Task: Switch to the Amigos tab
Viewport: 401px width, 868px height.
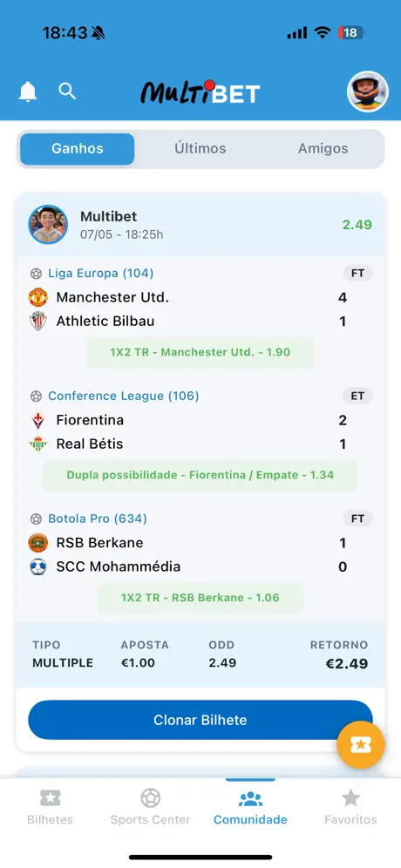Action: [x=323, y=148]
